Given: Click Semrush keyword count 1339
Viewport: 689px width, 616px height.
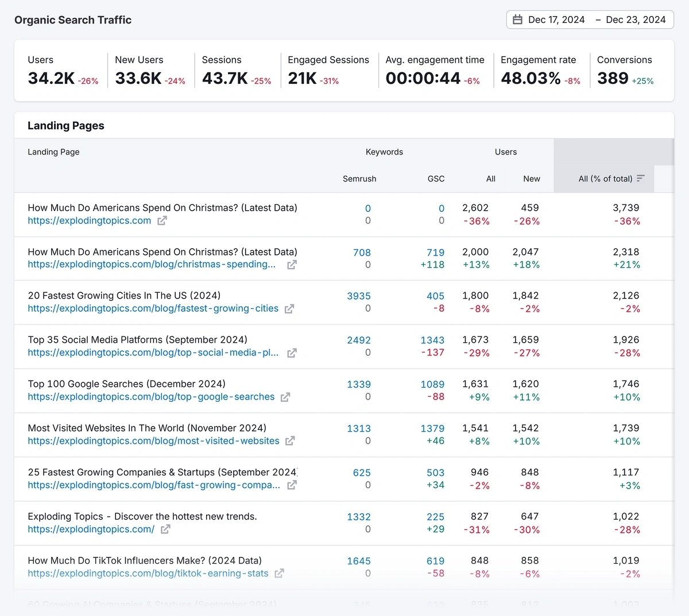Looking at the screenshot, I should 359,385.
